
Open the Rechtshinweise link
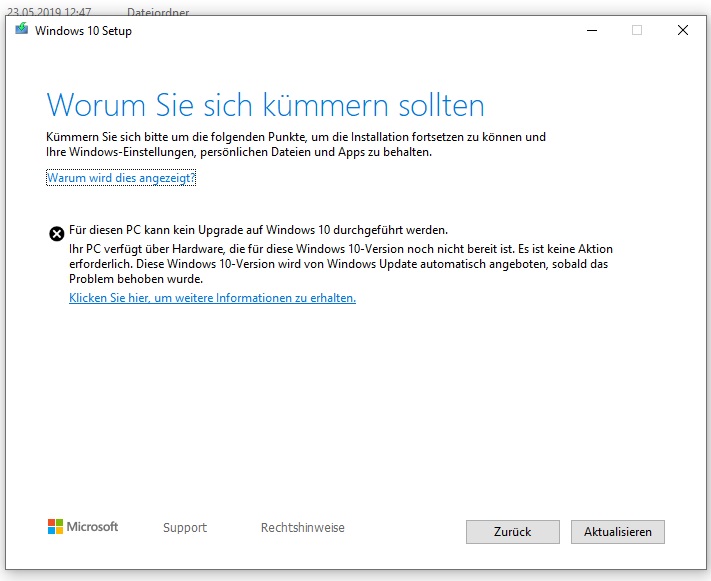click(x=302, y=527)
